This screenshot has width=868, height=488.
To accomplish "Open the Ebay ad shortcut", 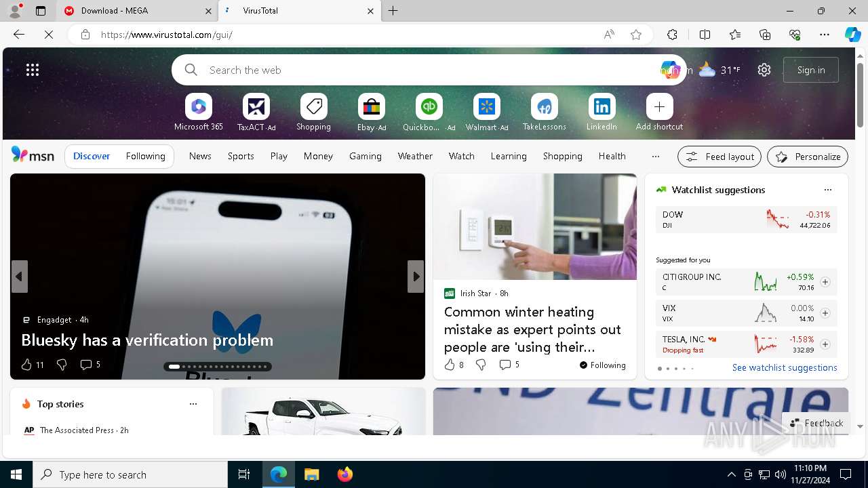I will click(x=372, y=113).
